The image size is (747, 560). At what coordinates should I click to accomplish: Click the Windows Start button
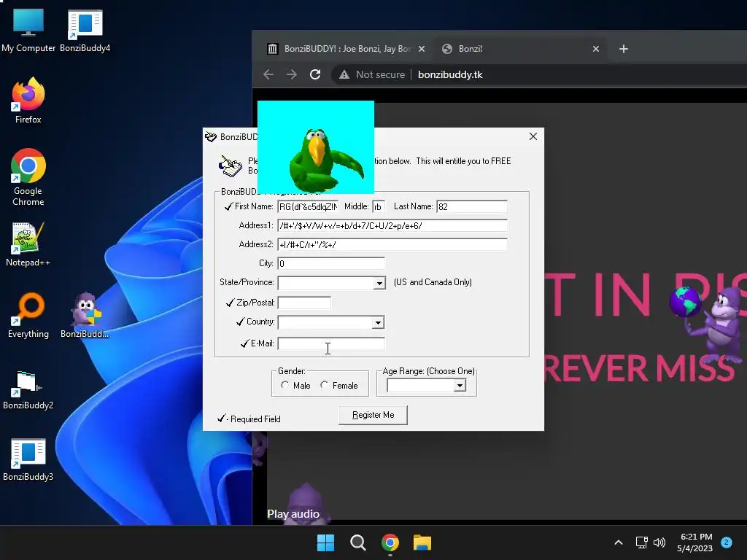[x=326, y=542]
